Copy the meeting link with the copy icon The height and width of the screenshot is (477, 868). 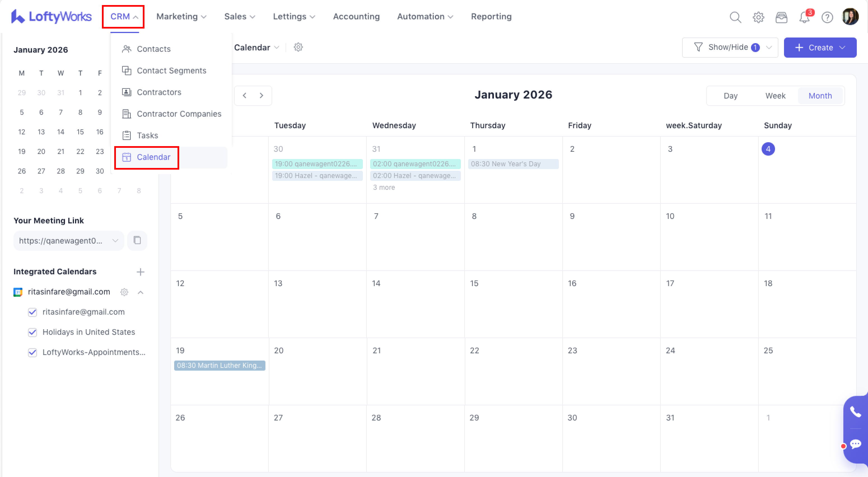(137, 240)
